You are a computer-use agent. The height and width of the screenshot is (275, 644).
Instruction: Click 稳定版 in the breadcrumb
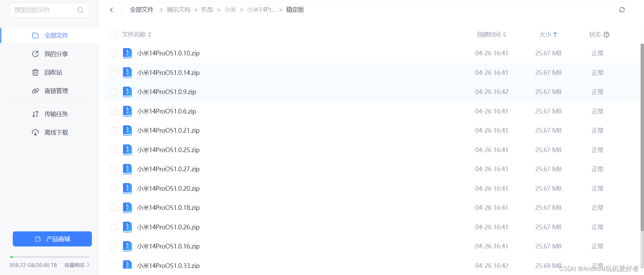coord(295,10)
